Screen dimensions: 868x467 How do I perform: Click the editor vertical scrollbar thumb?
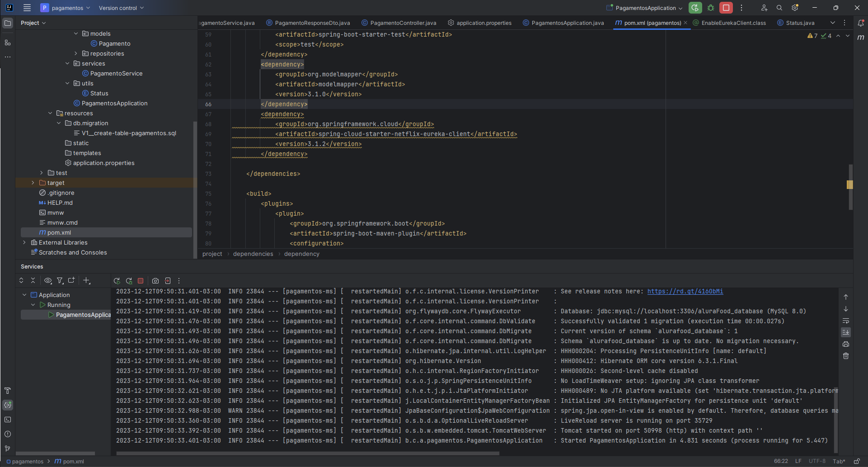[x=851, y=187]
